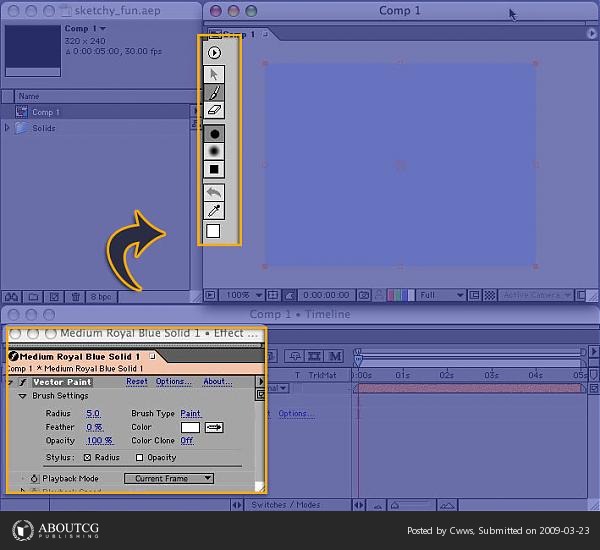Click Reset link for Vector Paint
Screen dimensions: 600x550
click(137, 382)
